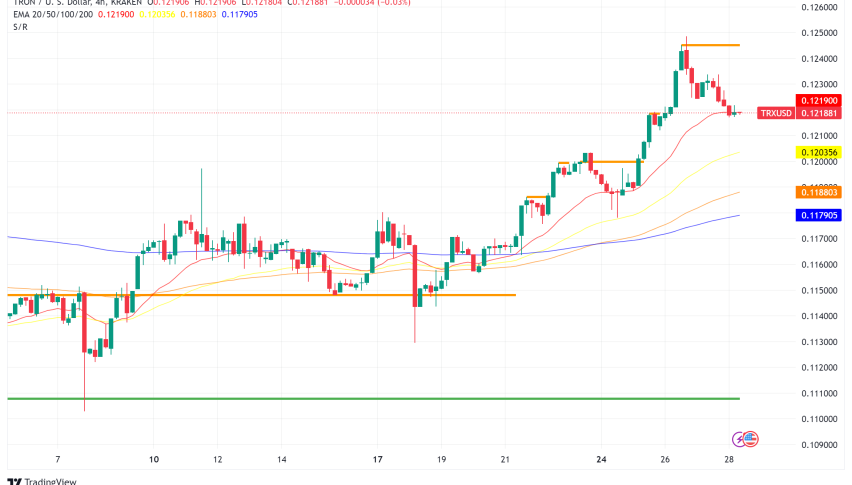The image size is (852, 485).
Task: Click the purple lightning event icon
Action: tap(738, 439)
